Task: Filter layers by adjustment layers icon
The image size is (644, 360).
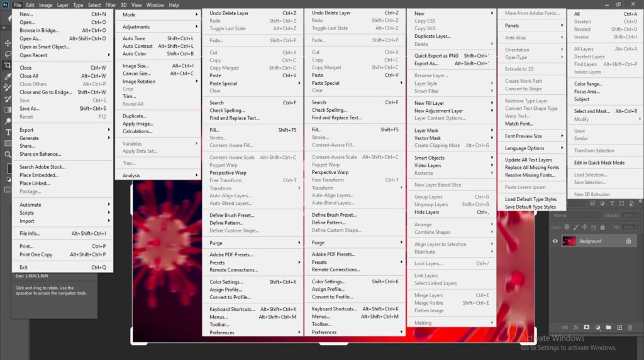Action: click(x=602, y=203)
